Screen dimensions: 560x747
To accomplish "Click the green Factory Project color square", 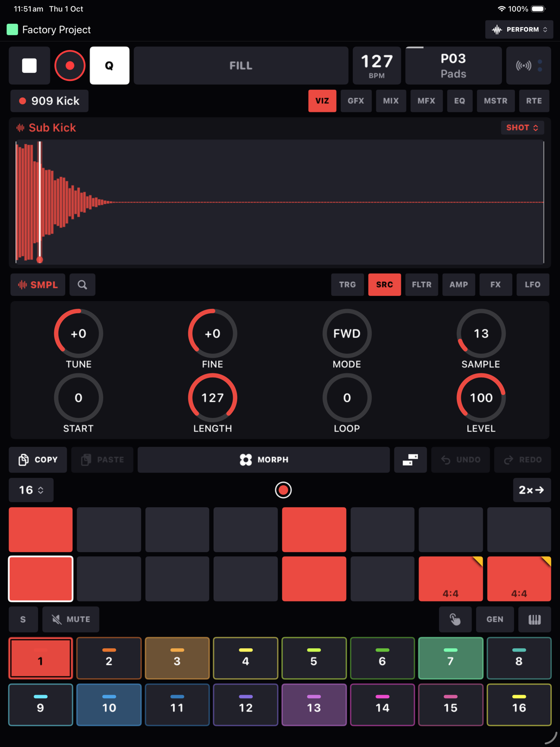I will [x=12, y=29].
